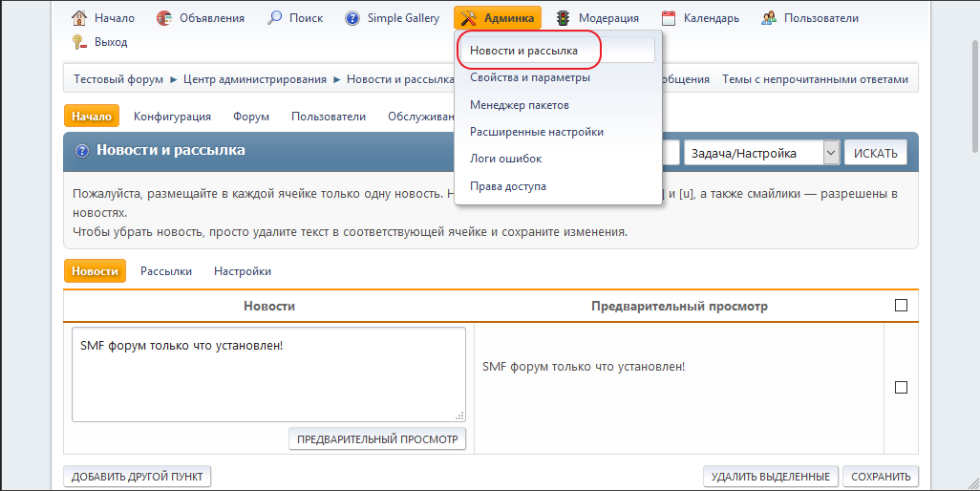The image size is (980, 491).
Task: Switch to the Рассылки tab
Action: tap(166, 271)
